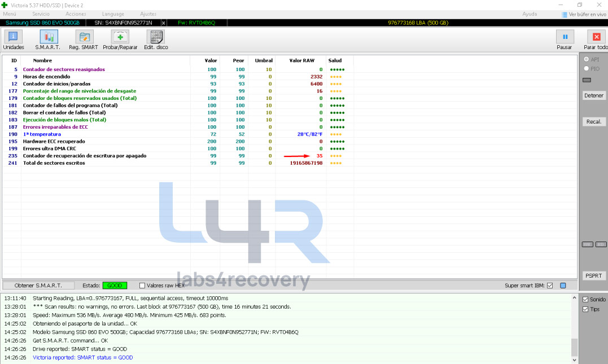The image size is (608, 364).
Task: Toggle Valores raw HEX checkbox
Action: [x=142, y=286]
